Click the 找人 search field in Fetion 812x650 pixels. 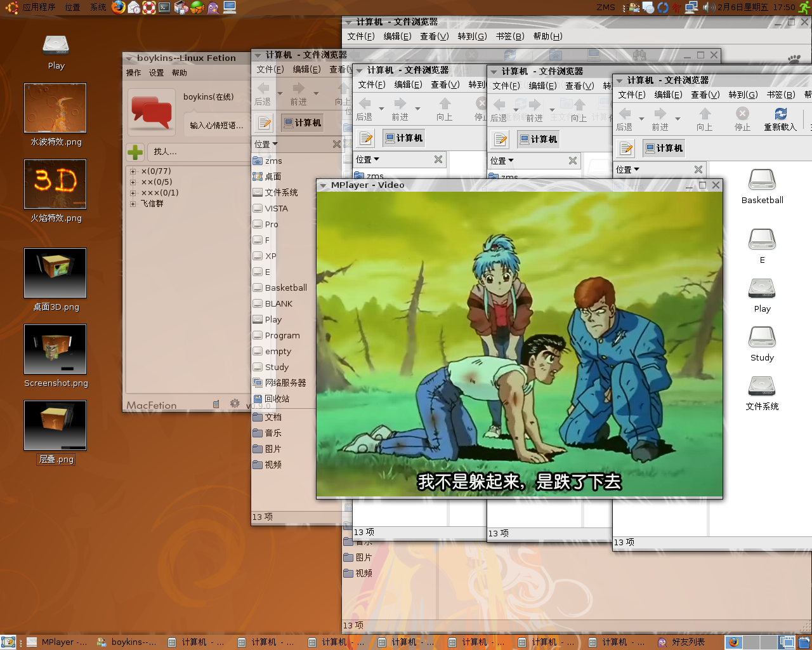[x=198, y=152]
